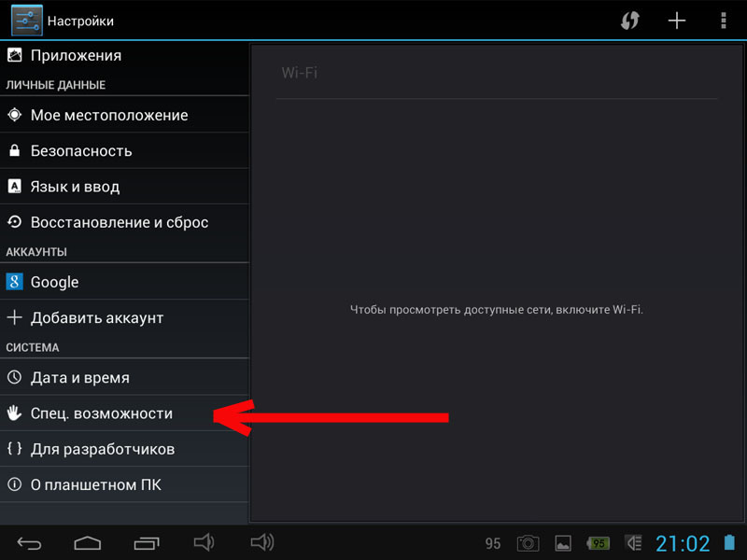
Task: Open Язык и ввод settings
Action: [x=75, y=187]
